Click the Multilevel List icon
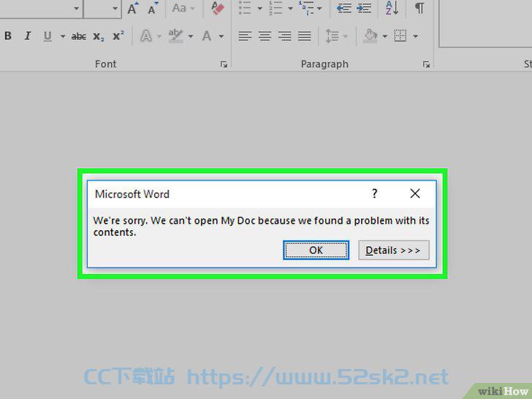The width and height of the screenshot is (532, 399). point(306,8)
